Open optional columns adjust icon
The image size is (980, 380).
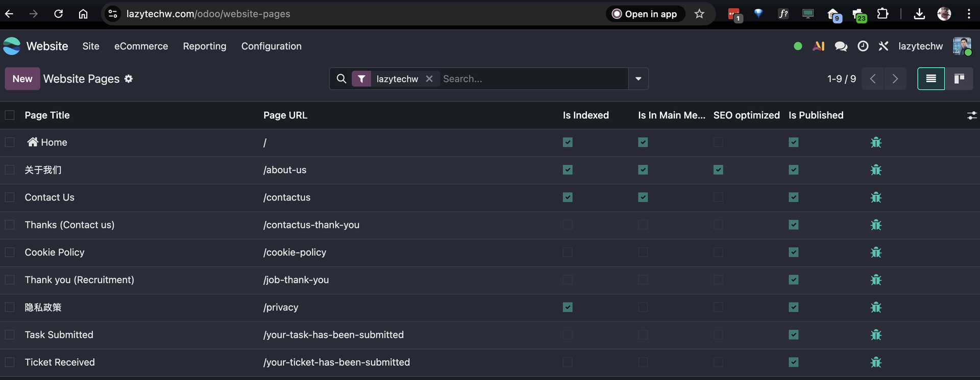(x=972, y=116)
